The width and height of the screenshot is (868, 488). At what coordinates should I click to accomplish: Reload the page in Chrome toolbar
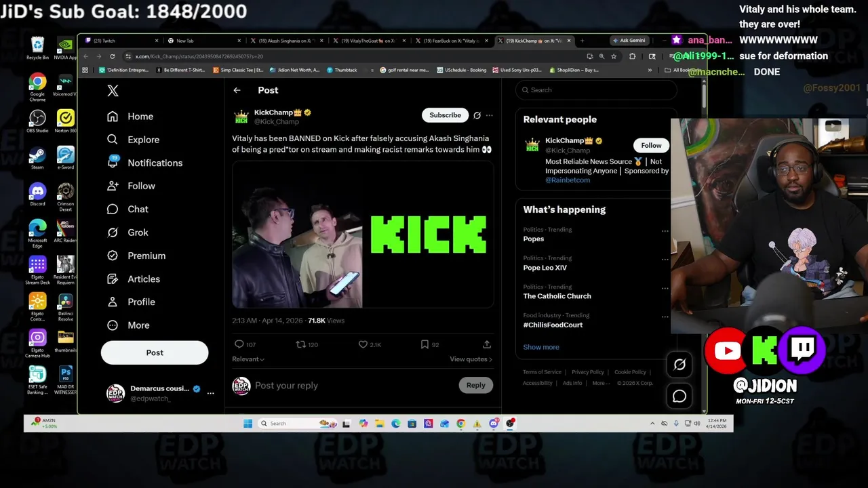pyautogui.click(x=112, y=56)
